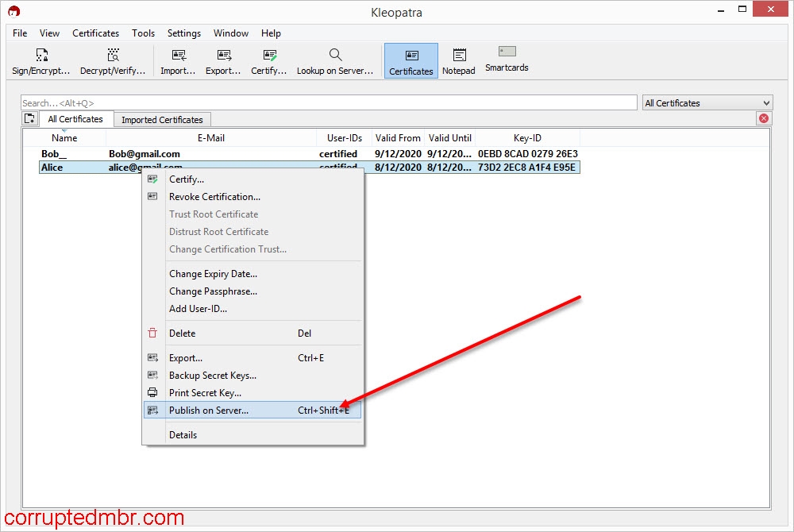
Task: Open the Decrypt/Verify tool
Action: 113,60
